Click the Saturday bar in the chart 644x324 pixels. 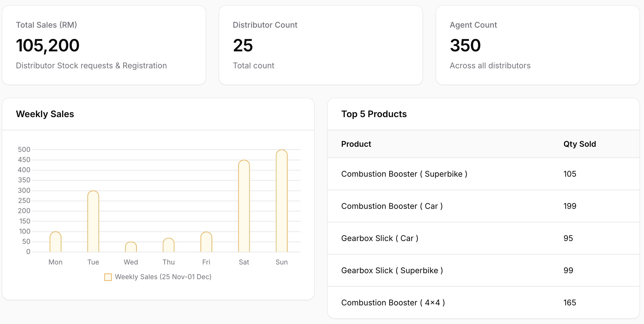point(244,206)
